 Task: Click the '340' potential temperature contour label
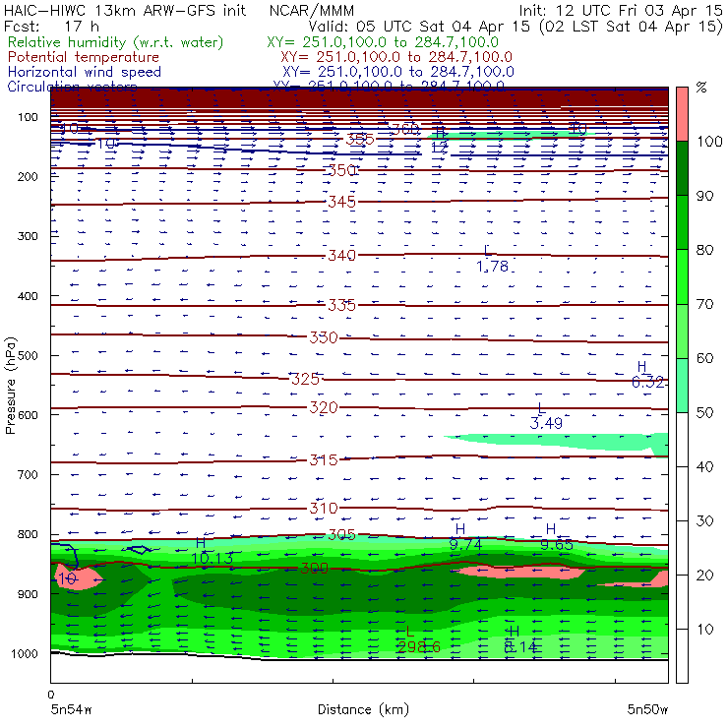tap(341, 256)
